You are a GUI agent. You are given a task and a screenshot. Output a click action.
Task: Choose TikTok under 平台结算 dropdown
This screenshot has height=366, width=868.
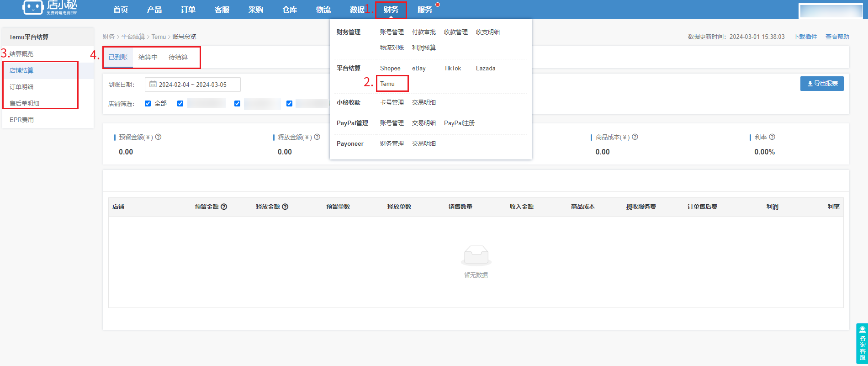click(x=452, y=68)
